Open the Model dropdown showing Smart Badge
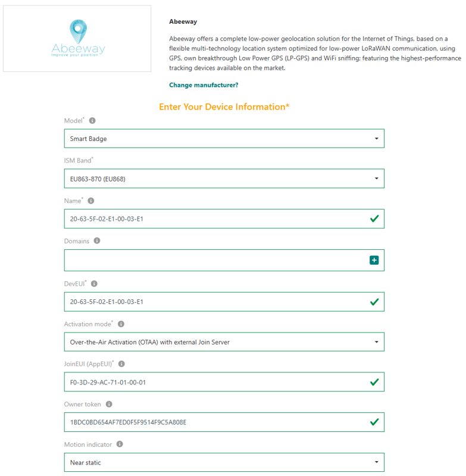The height and width of the screenshot is (476, 466). click(x=224, y=139)
